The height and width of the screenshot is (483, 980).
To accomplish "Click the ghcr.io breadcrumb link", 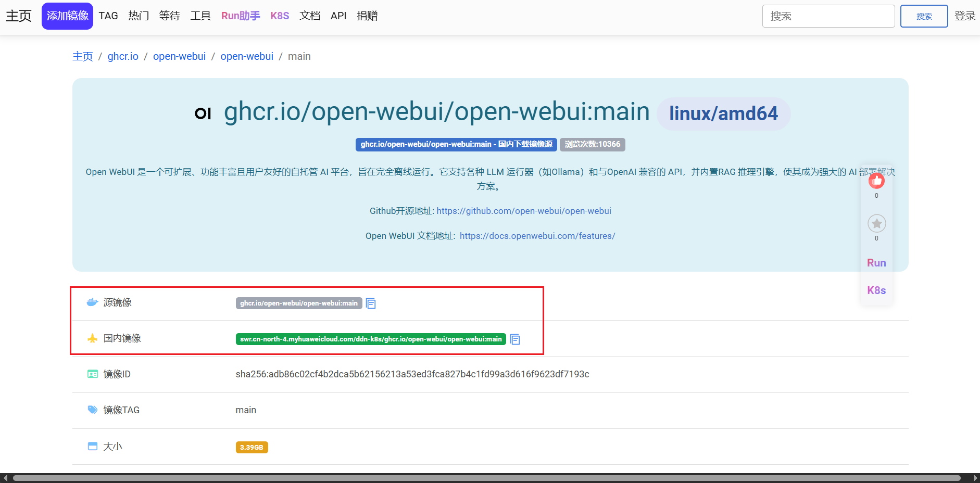I will coord(123,56).
